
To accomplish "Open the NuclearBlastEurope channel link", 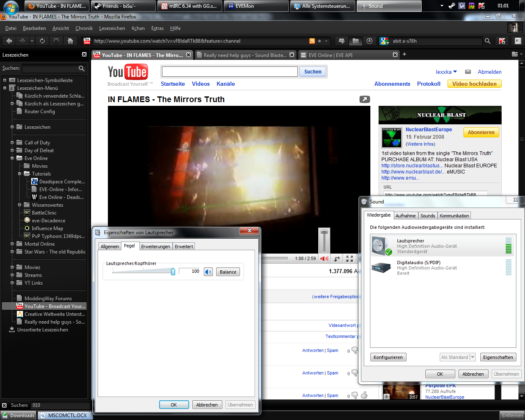I will tap(429, 130).
